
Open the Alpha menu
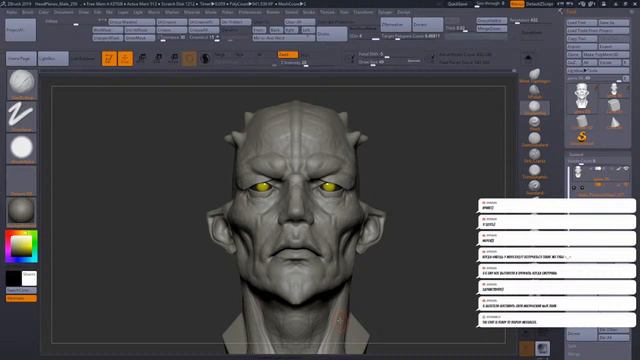[12, 12]
